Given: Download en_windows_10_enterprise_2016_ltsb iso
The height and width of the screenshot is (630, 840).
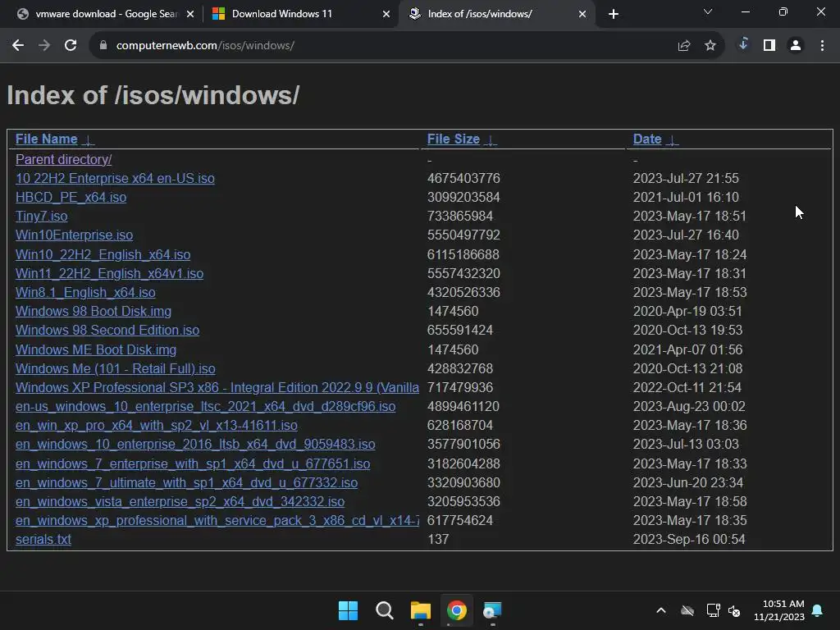Looking at the screenshot, I should pyautogui.click(x=195, y=444).
